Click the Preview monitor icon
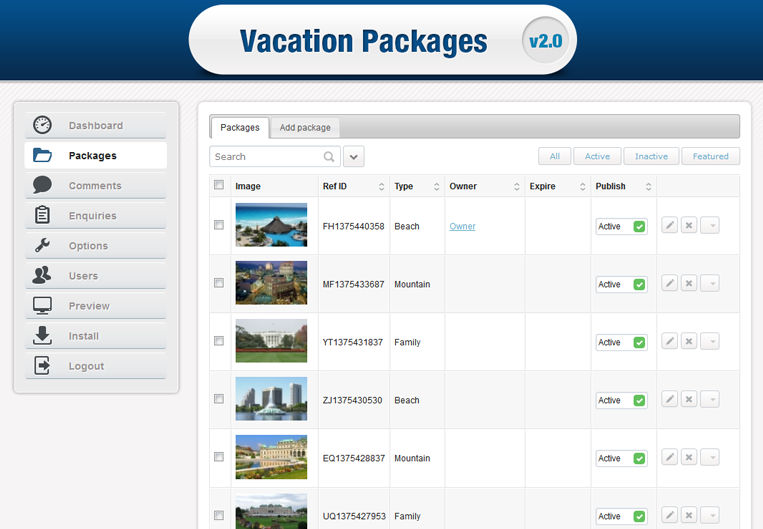The width and height of the screenshot is (763, 529). (42, 305)
